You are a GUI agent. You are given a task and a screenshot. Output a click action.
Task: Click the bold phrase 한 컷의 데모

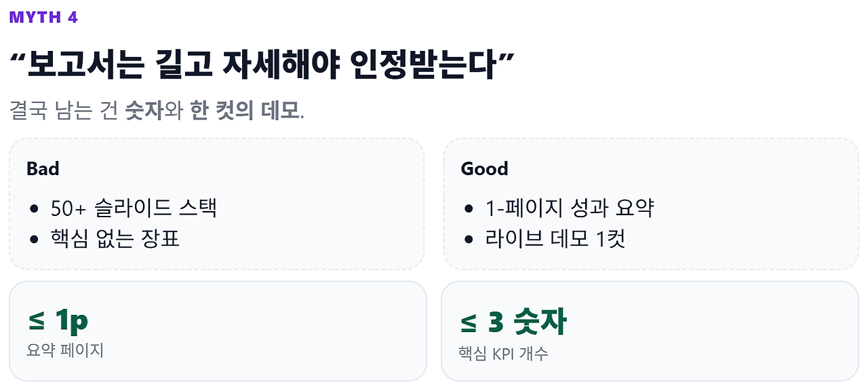click(245, 111)
